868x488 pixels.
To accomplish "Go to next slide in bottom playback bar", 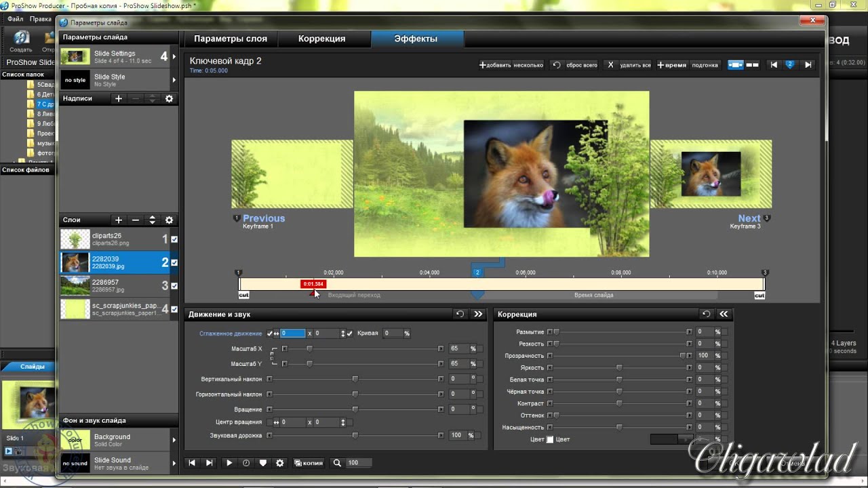I will pyautogui.click(x=210, y=463).
